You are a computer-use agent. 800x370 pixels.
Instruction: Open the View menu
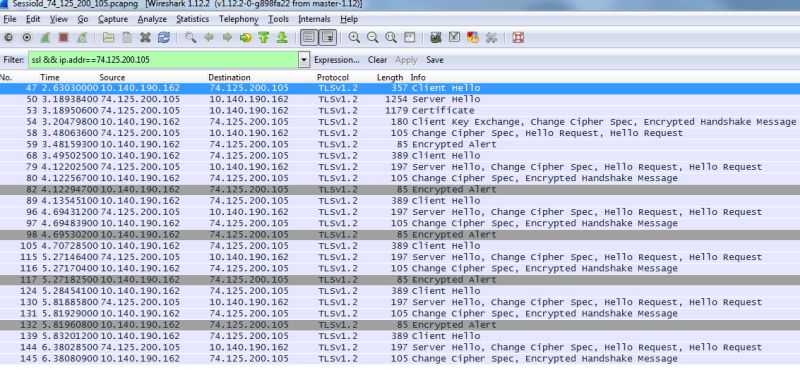[59, 19]
